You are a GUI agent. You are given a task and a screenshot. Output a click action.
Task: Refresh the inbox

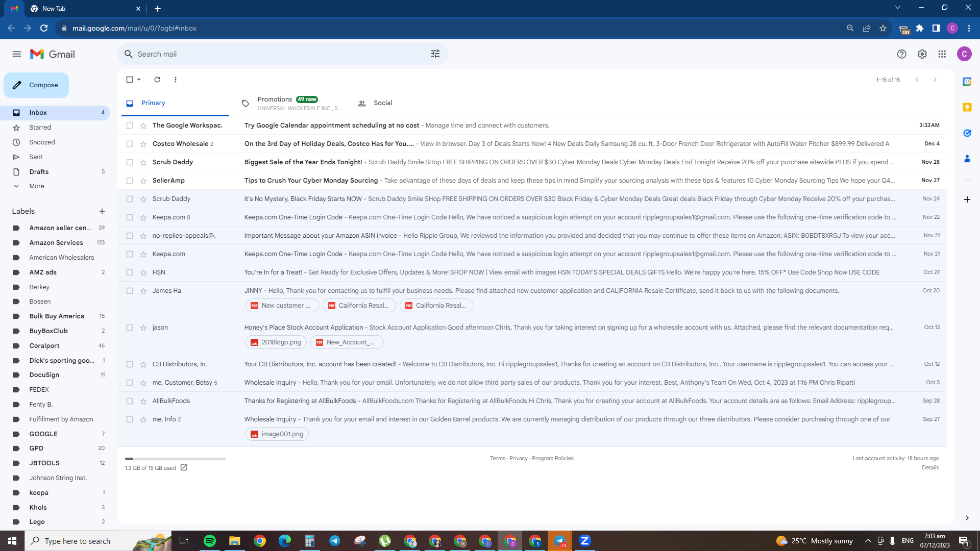click(157, 80)
